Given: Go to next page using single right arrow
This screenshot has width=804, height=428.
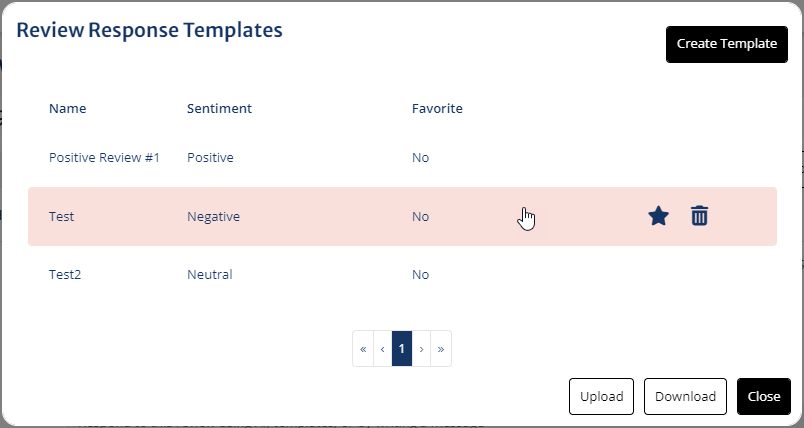Looking at the screenshot, I should pyautogui.click(x=421, y=349).
